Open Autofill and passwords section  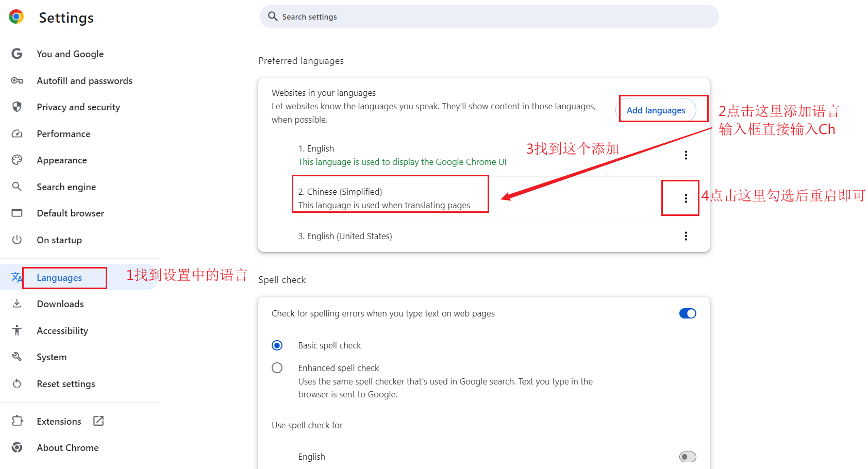click(85, 80)
